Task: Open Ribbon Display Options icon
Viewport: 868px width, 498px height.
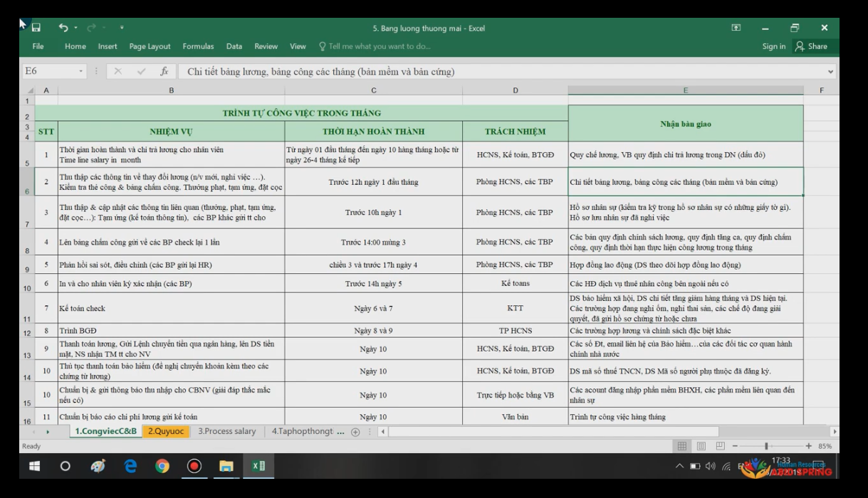Action: [736, 28]
